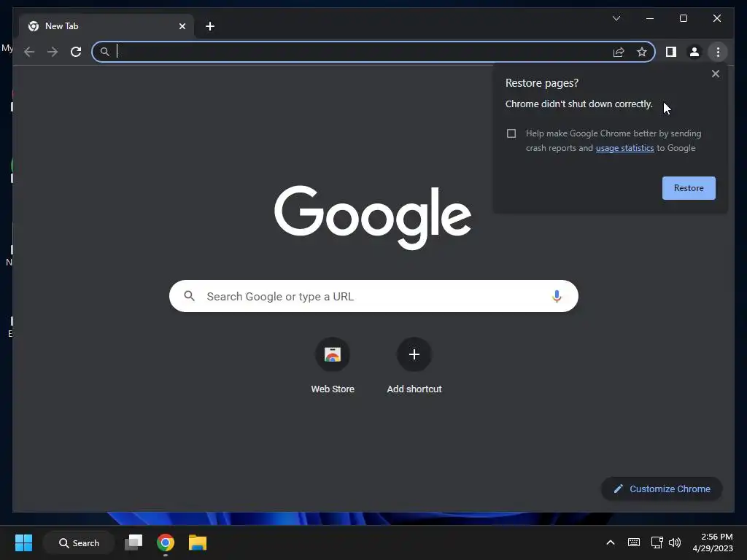The image size is (747, 560).
Task: Open the Chrome profile menu
Action: tap(694, 52)
